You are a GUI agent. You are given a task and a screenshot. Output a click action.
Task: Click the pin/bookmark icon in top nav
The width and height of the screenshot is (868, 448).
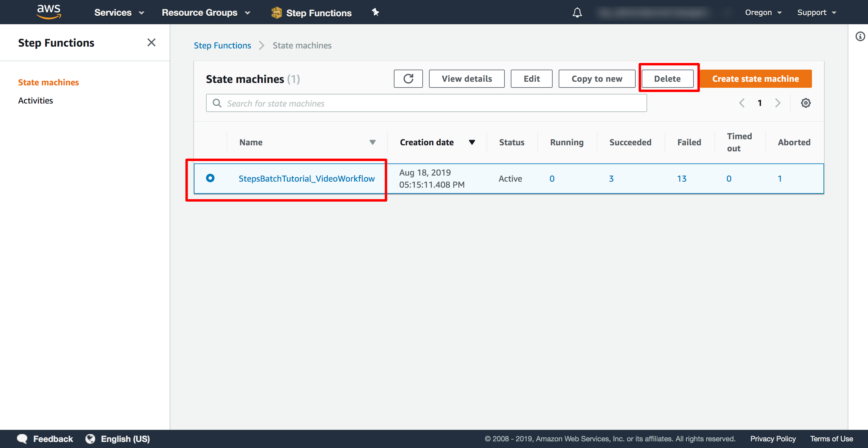(375, 12)
